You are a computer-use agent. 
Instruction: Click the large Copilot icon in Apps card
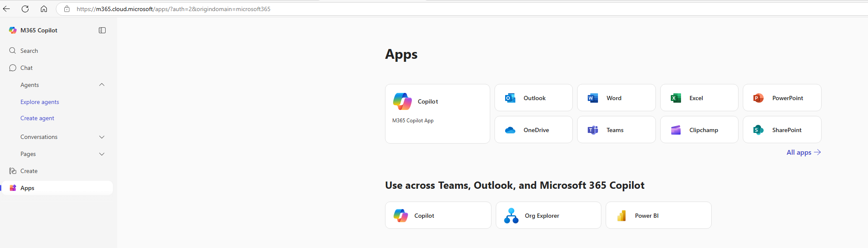[x=402, y=101]
